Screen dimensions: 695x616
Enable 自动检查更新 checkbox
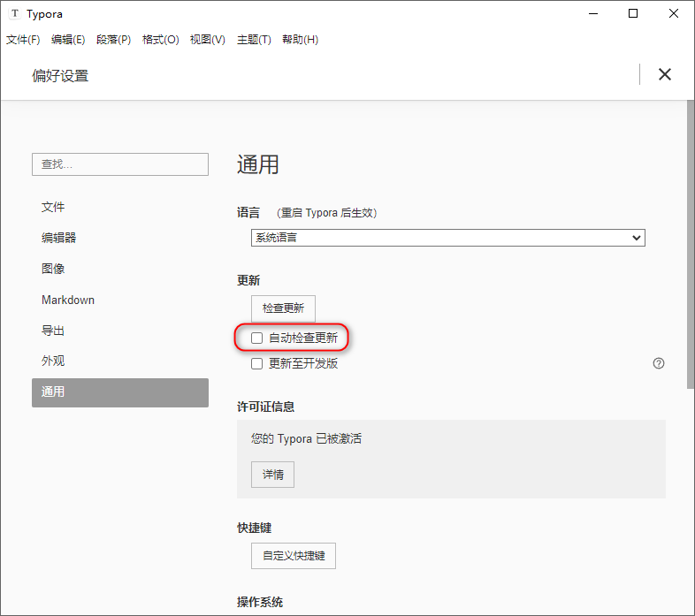(x=256, y=338)
